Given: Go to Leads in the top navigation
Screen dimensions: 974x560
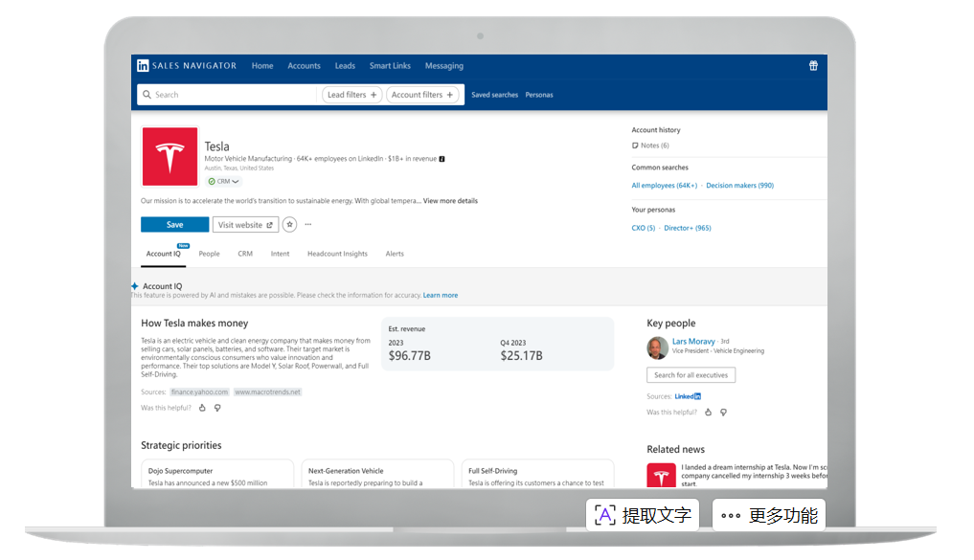Looking at the screenshot, I should pos(345,66).
